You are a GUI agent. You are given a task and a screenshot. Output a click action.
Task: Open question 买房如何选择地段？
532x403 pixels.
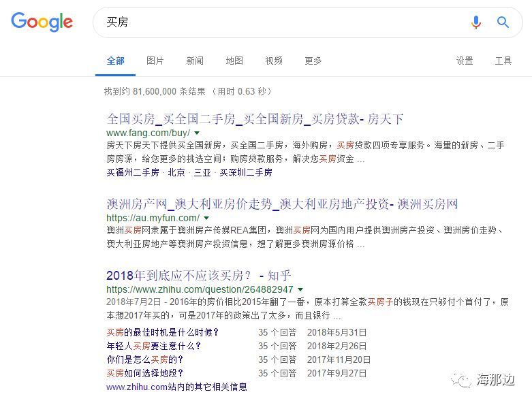tap(145, 373)
